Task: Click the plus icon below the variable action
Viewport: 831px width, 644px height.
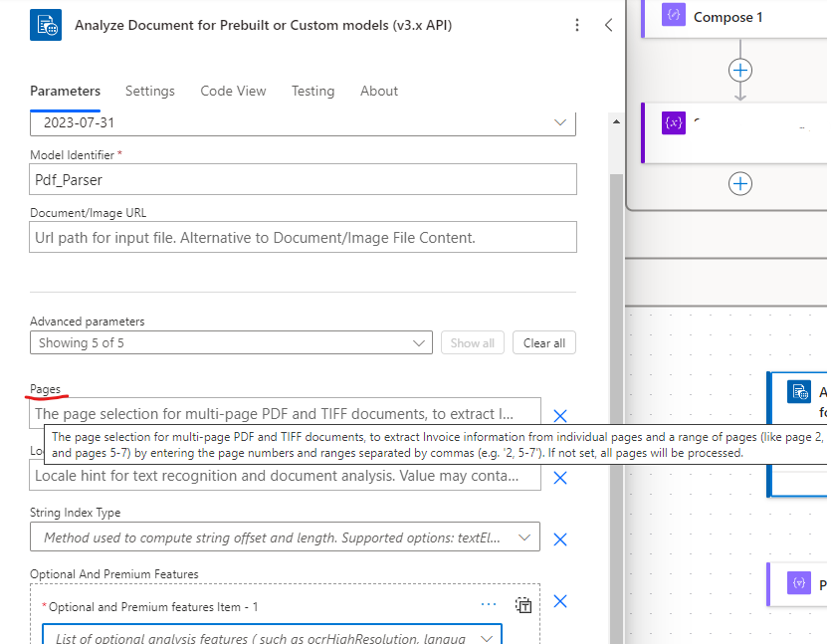Action: (740, 183)
